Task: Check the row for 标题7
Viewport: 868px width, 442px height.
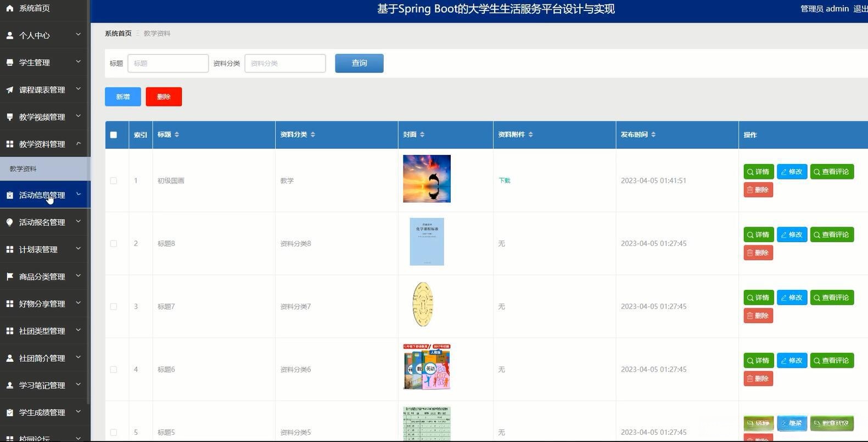Action: [x=114, y=306]
